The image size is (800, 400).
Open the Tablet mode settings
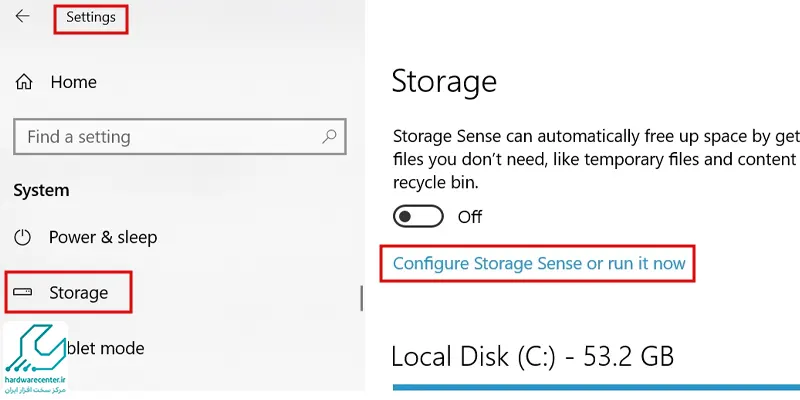pyautogui.click(x=106, y=348)
